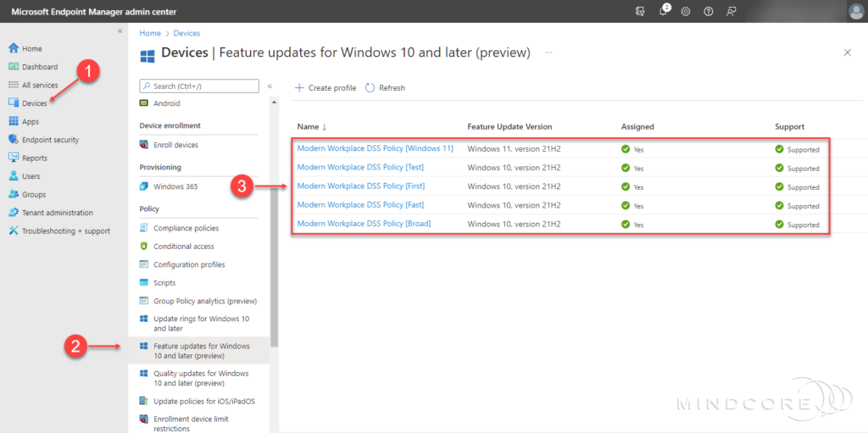868x433 pixels.
Task: Click the Windows 11, version 21H2 cell
Action: 515,148
